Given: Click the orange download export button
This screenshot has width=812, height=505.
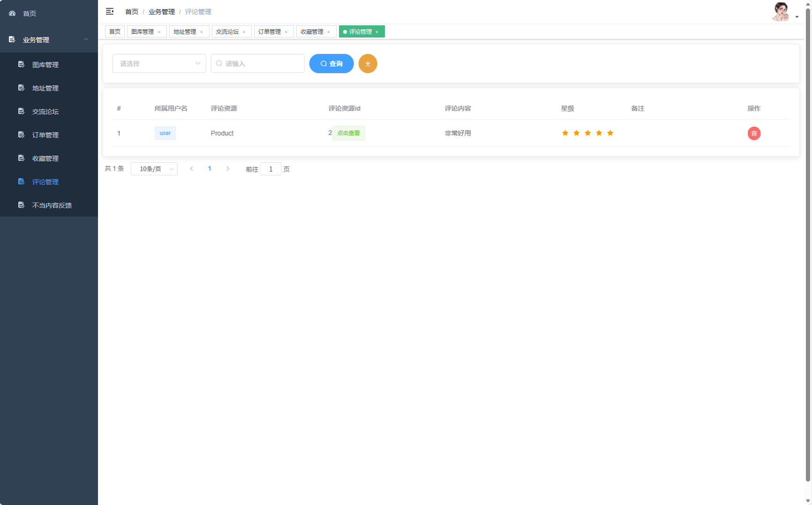Looking at the screenshot, I should [x=368, y=64].
